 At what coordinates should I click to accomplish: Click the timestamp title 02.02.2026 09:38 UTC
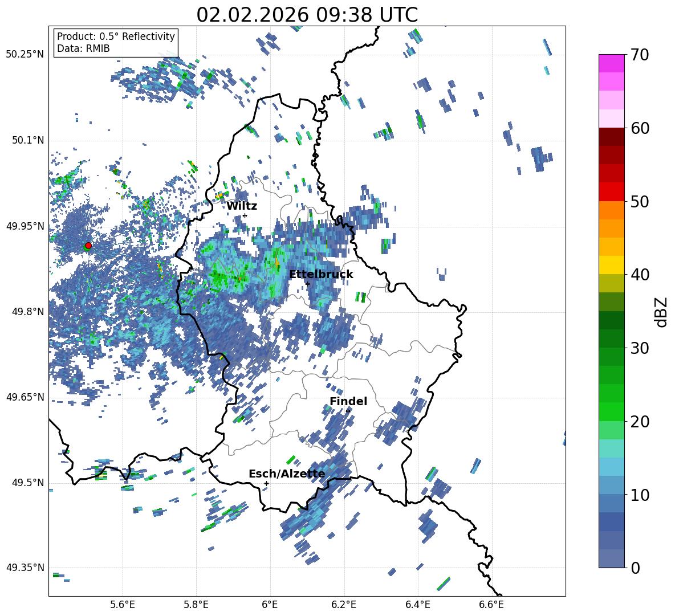click(x=307, y=15)
